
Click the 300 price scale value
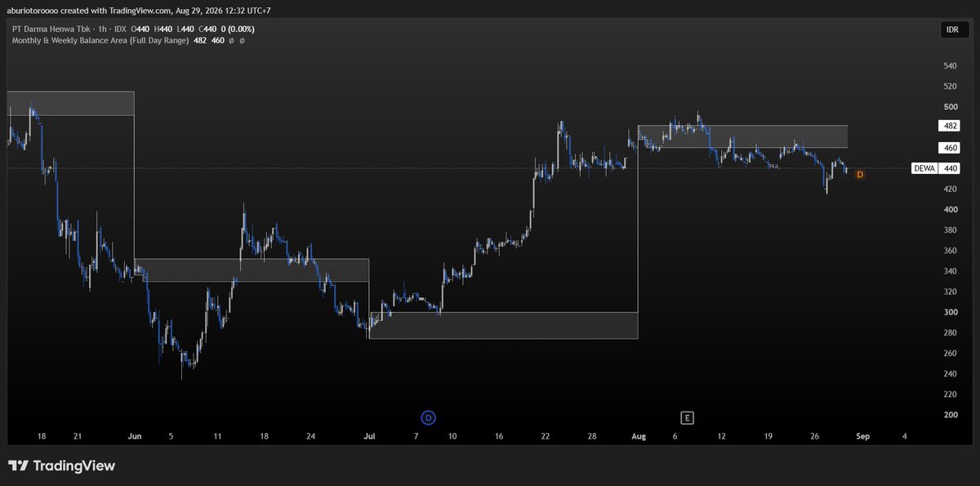tap(950, 312)
